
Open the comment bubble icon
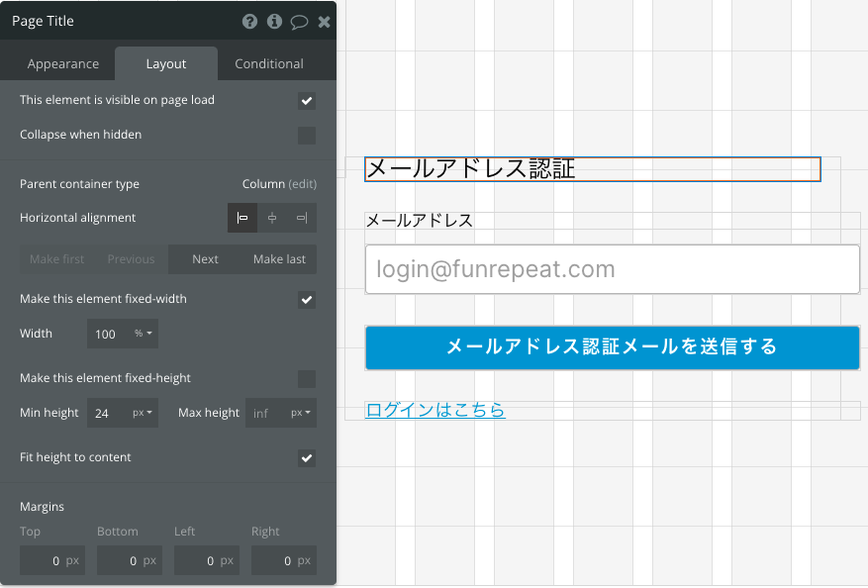[300, 22]
